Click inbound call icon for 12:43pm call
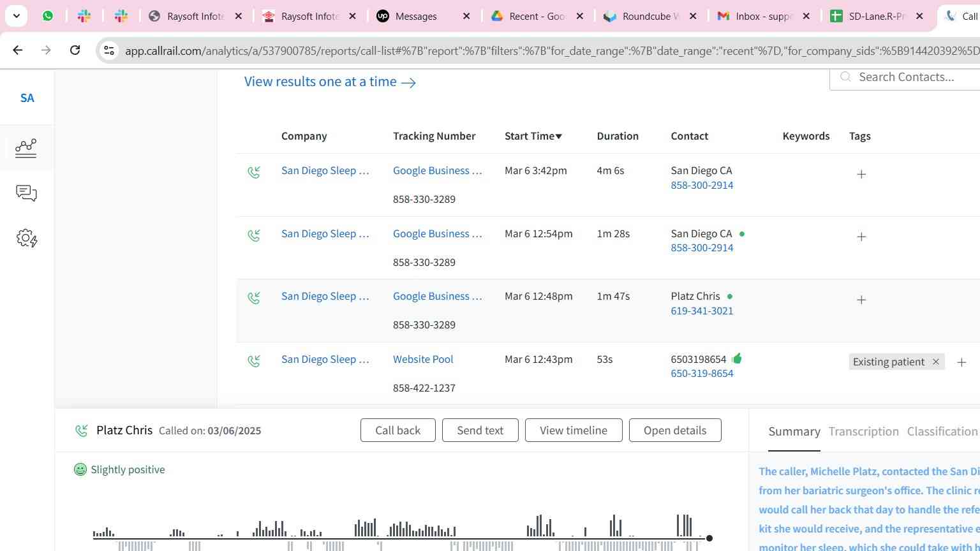Viewport: 980px width, 551px height. tap(254, 361)
